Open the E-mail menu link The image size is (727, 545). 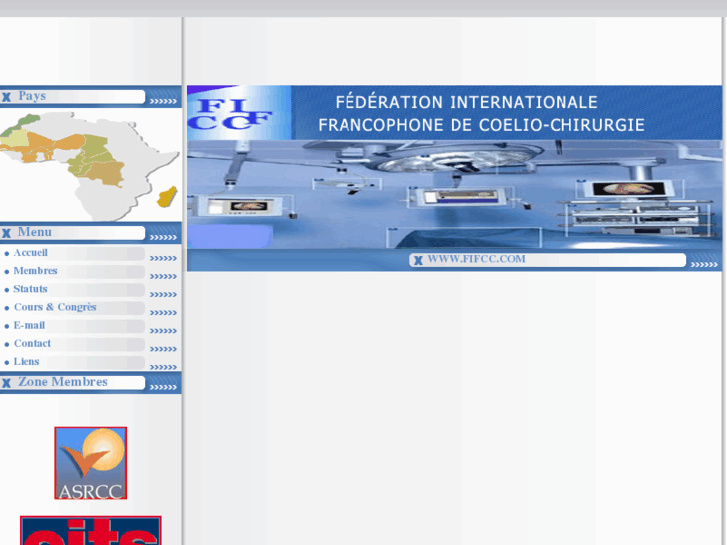(29, 325)
